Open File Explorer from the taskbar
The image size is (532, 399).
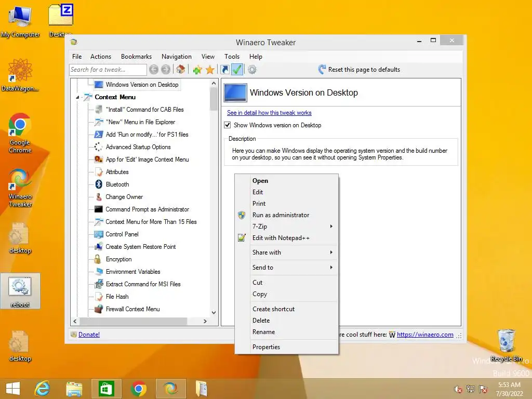coord(74,389)
